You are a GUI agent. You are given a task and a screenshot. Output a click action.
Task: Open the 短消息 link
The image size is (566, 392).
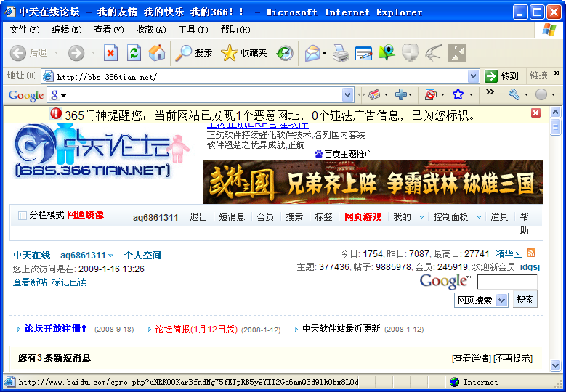(232, 217)
